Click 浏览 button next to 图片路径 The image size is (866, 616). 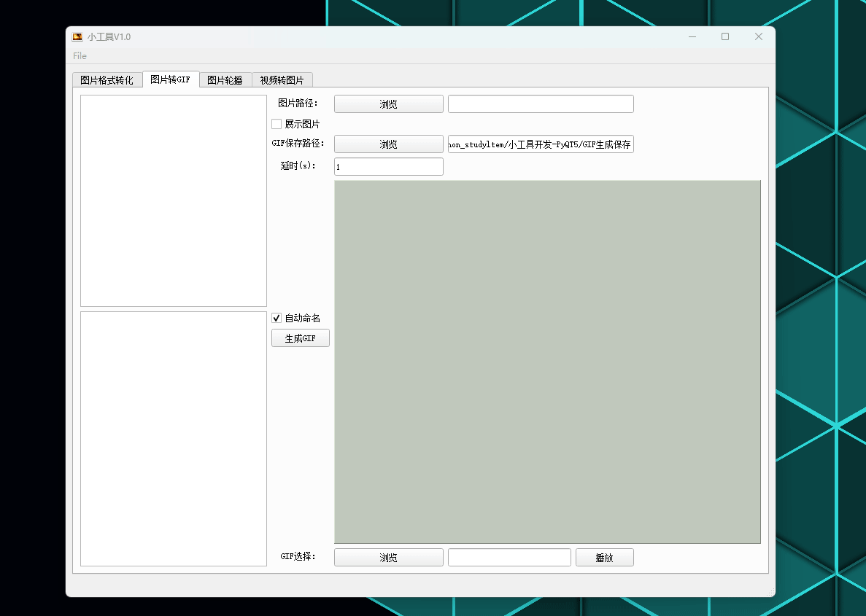[x=388, y=104]
